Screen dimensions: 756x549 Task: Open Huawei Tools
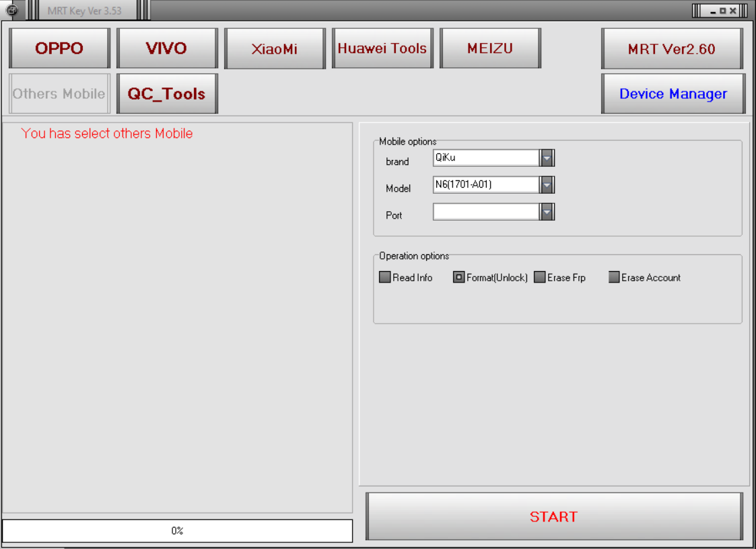[x=382, y=48]
